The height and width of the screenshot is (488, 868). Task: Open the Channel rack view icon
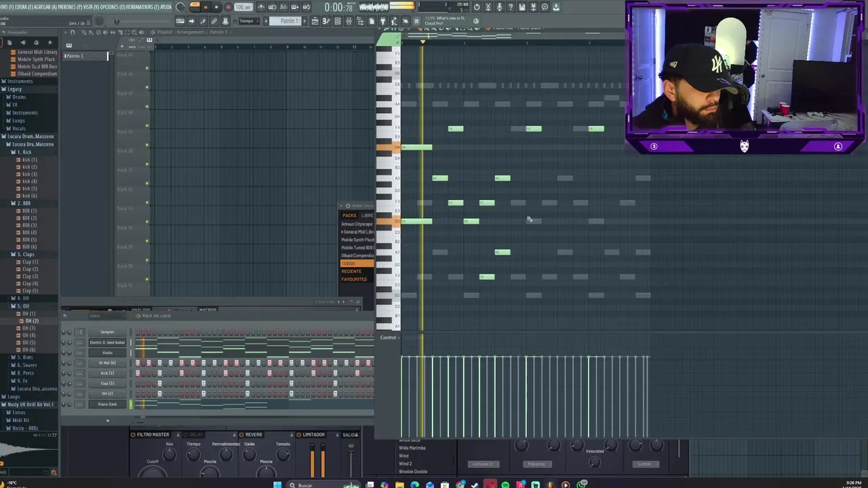point(338,21)
